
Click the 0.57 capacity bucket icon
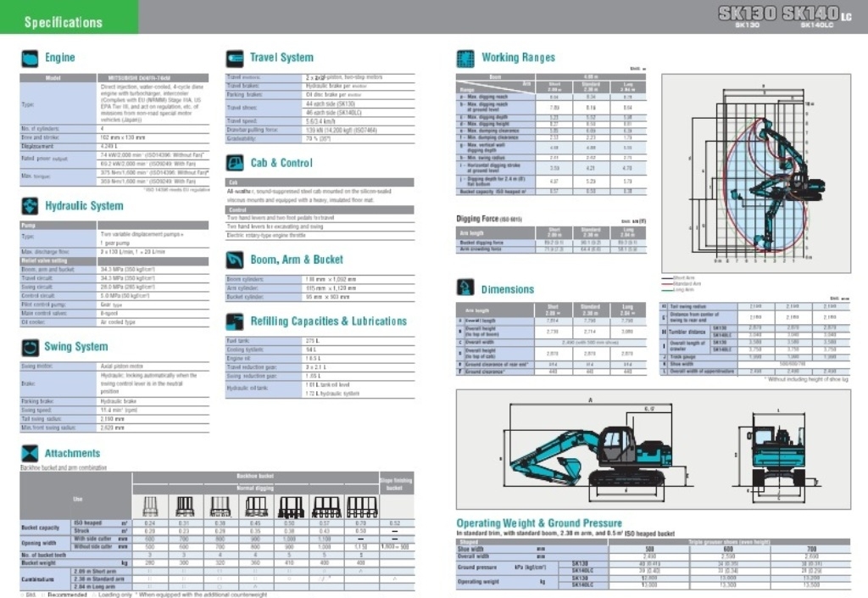(x=326, y=506)
